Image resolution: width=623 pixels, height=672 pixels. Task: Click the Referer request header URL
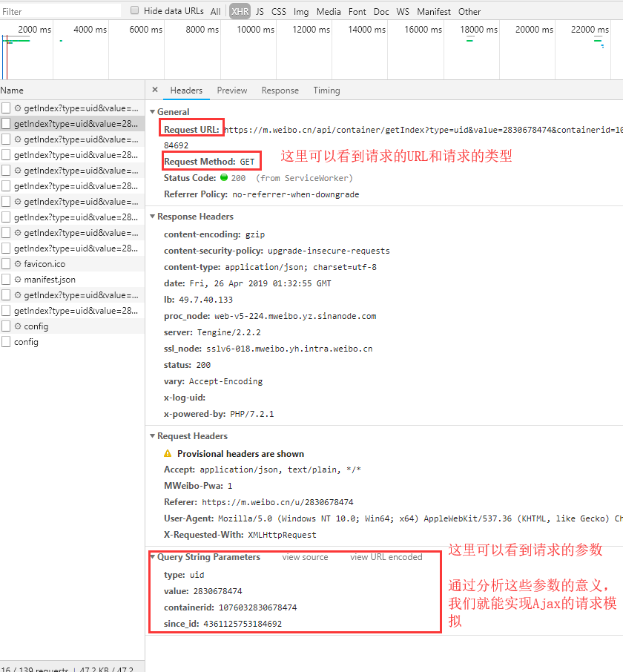[x=277, y=502]
